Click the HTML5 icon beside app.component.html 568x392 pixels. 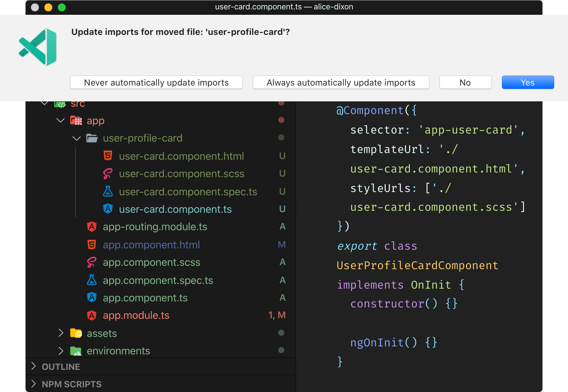92,244
